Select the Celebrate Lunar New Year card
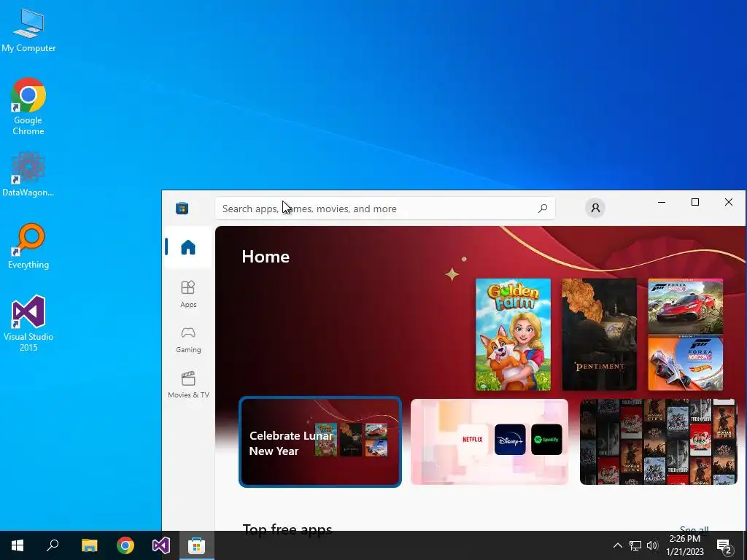747x560 pixels. (320, 442)
